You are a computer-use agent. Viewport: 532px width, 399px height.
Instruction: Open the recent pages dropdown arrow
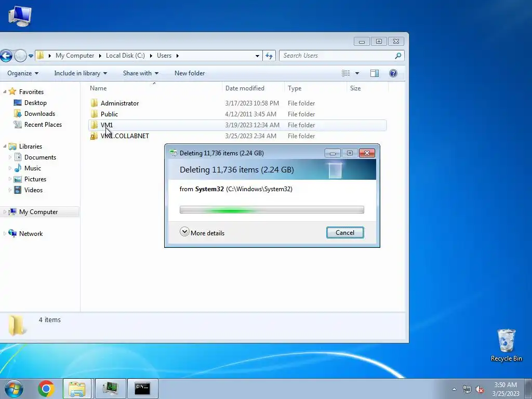coord(31,56)
